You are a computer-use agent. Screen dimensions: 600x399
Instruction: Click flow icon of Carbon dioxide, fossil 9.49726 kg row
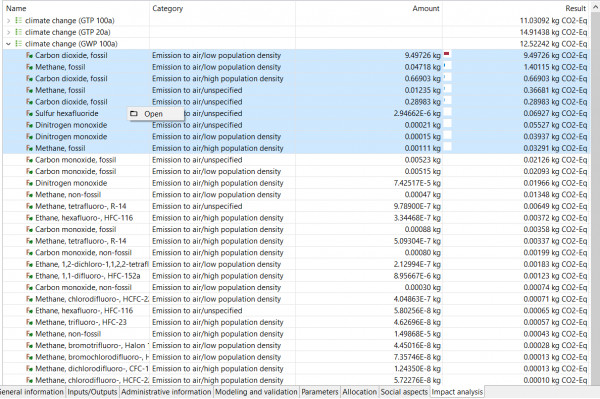[x=29, y=55]
